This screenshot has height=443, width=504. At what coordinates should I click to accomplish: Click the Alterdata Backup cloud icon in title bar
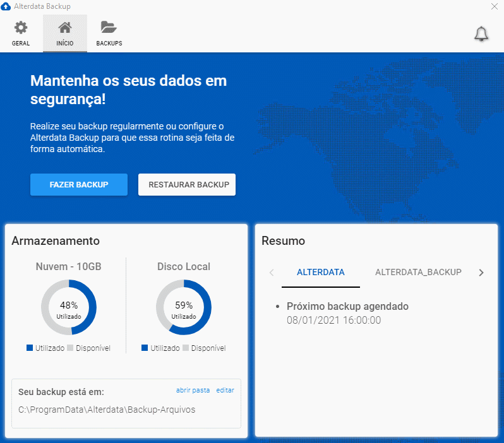[6, 6]
